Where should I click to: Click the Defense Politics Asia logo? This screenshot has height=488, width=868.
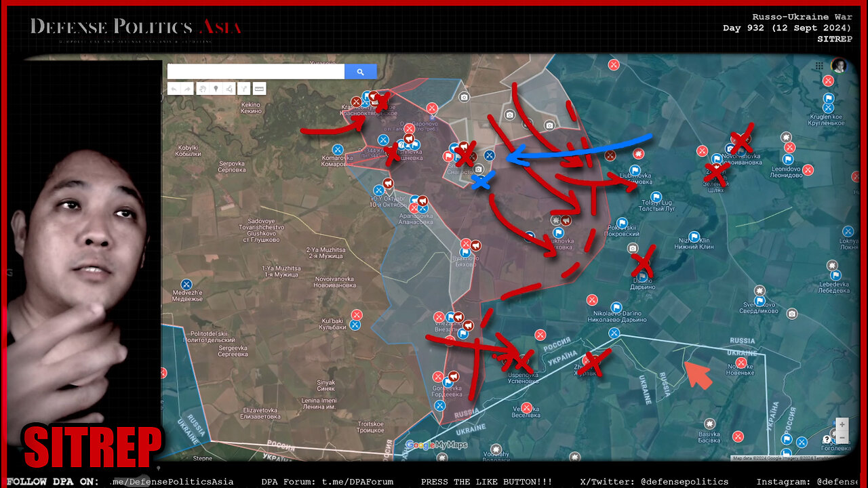pos(136,28)
